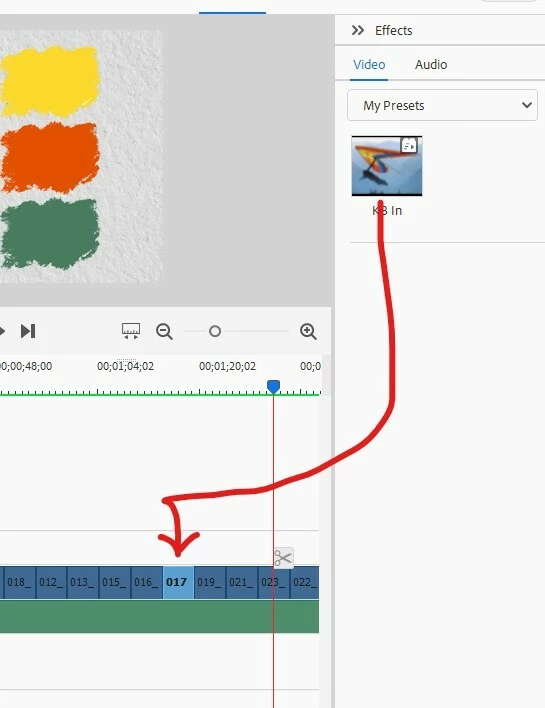Screen dimensions: 545x708
Task: Click the yellow paint swatch in the preview
Action: click(x=50, y=81)
